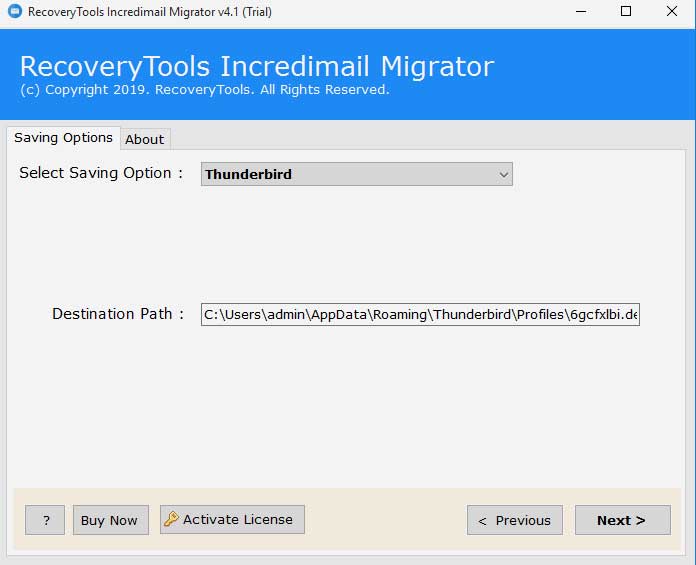Maximize the Incredimail Migrator window
696x565 pixels.
[626, 12]
